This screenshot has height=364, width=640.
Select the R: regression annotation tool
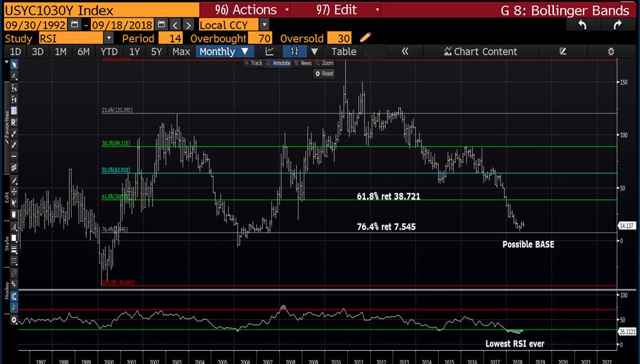click(14, 122)
